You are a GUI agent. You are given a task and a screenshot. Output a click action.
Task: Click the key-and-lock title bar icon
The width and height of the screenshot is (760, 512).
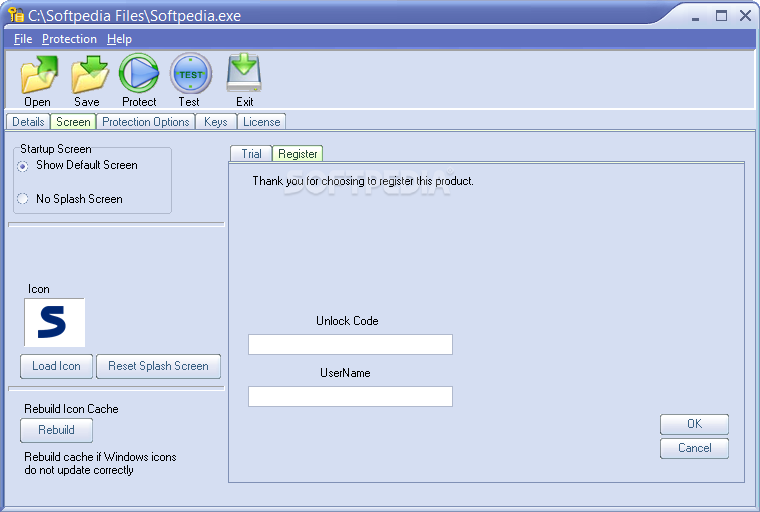[x=16, y=15]
